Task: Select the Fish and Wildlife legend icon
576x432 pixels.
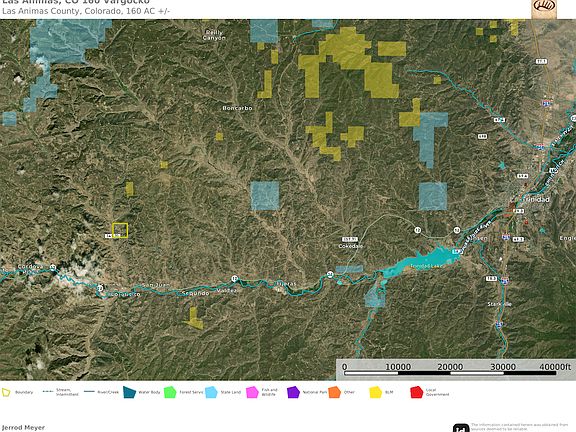Action: tap(252, 392)
